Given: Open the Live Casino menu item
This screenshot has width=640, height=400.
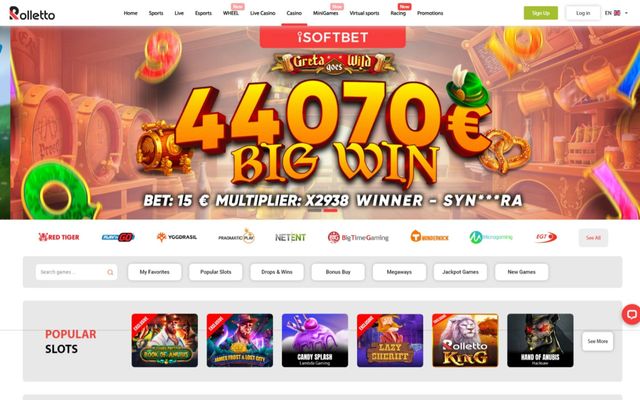Looking at the screenshot, I should click(262, 13).
